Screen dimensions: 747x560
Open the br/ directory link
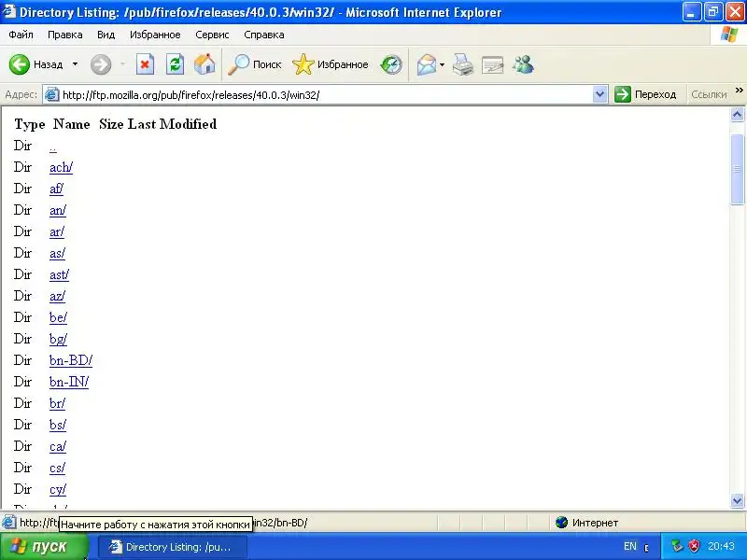[57, 403]
